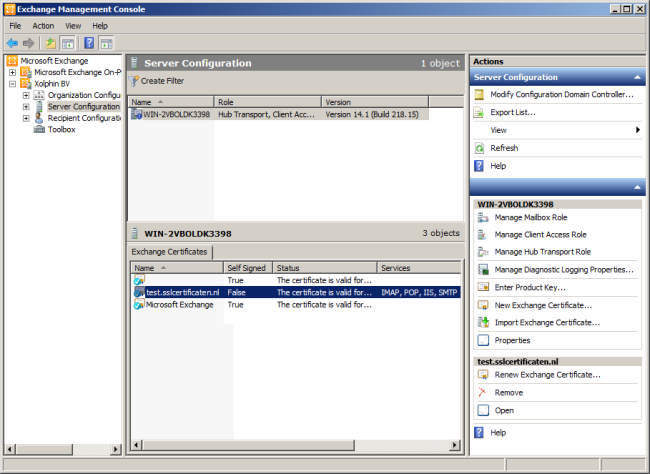Select the WIN-2VBOLDK3398 server row
This screenshot has width=650, height=474.
[279, 114]
